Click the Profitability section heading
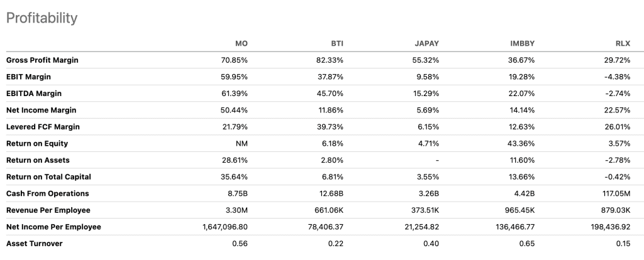This screenshot has width=644, height=260. (42, 18)
